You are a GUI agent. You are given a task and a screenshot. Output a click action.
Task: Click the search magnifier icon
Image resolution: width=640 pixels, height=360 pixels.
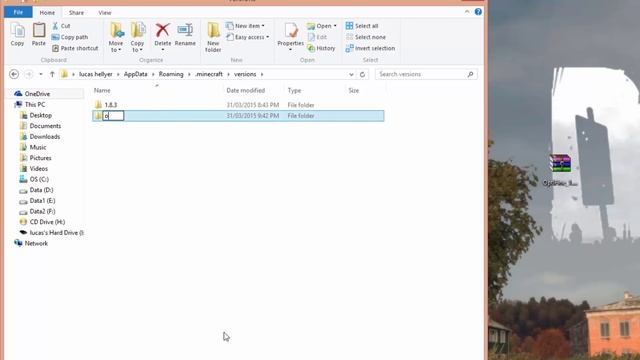pyautogui.click(x=471, y=74)
